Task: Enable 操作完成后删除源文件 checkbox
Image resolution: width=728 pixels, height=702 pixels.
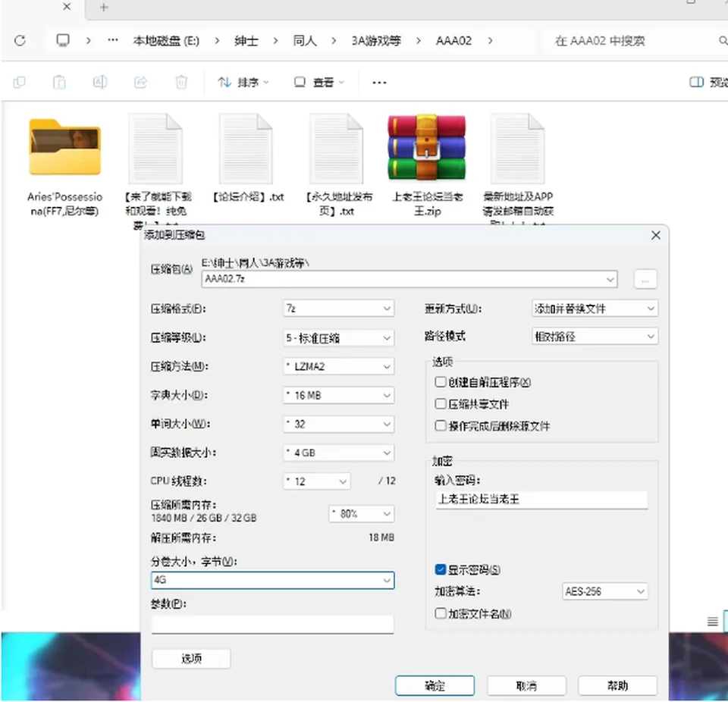Action: click(440, 426)
